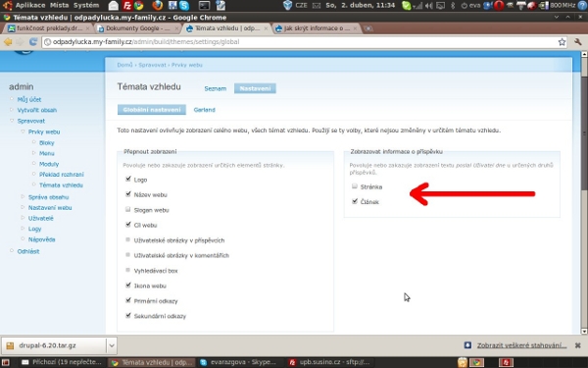Click 'Zobrazit veškeré stahování' link

click(x=521, y=345)
